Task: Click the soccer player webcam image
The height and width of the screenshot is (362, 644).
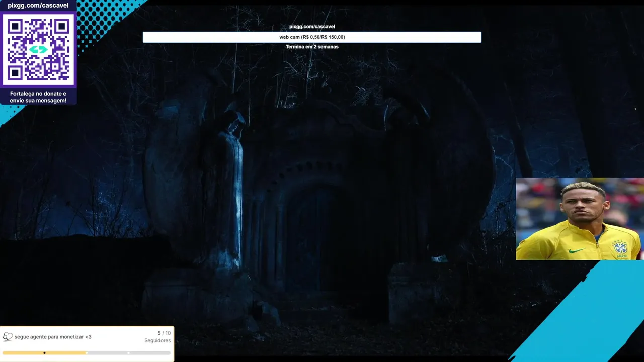Action: [580, 219]
